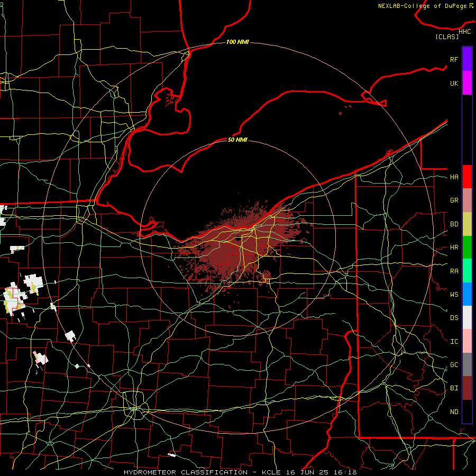
Task: Click the BD legend label text
Action: (x=454, y=224)
